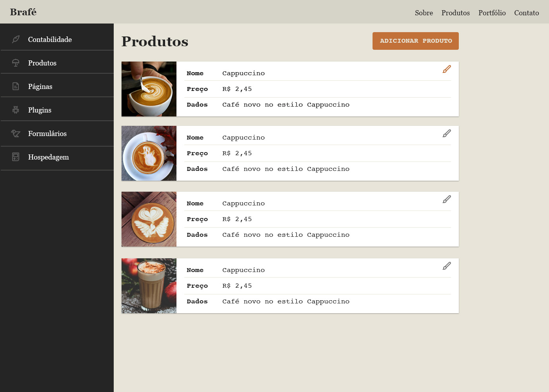Click the edit pencil on the third Cappuccino
The width and height of the screenshot is (549, 392).
pos(447,199)
